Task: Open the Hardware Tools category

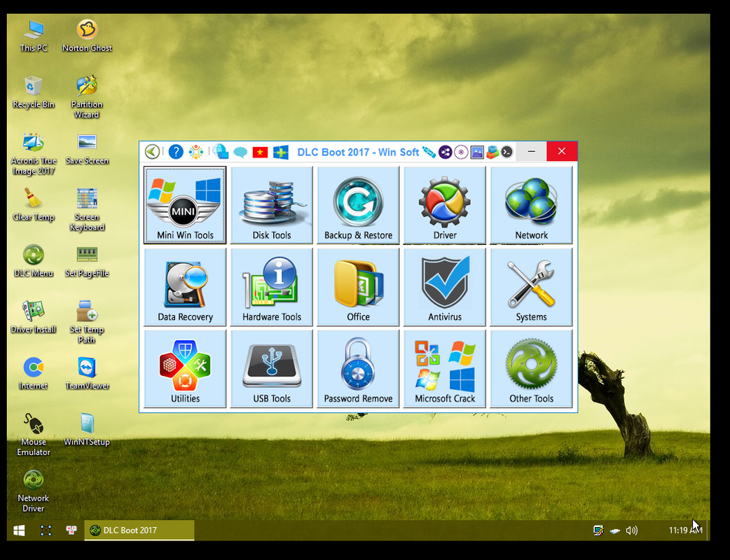Action: click(x=271, y=286)
